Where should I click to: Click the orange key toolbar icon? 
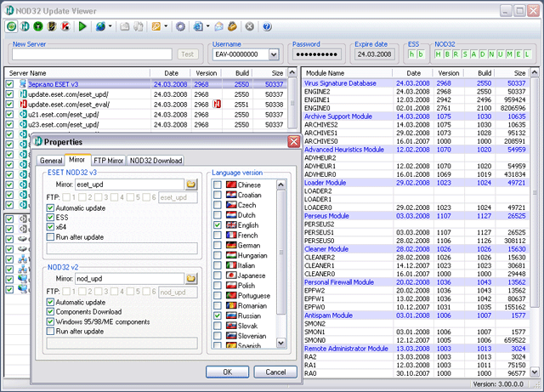pyautogui.click(x=156, y=26)
